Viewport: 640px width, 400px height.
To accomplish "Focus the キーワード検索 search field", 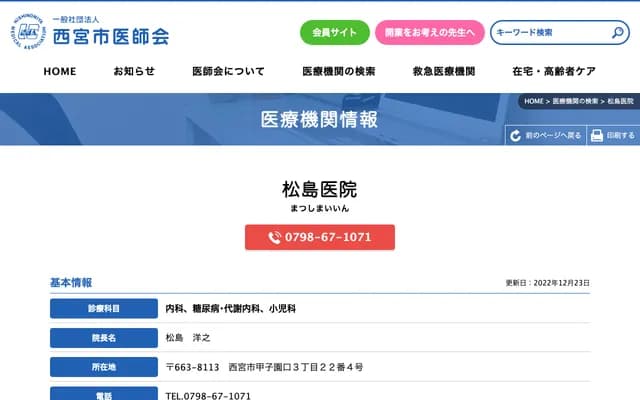I will tap(548, 33).
